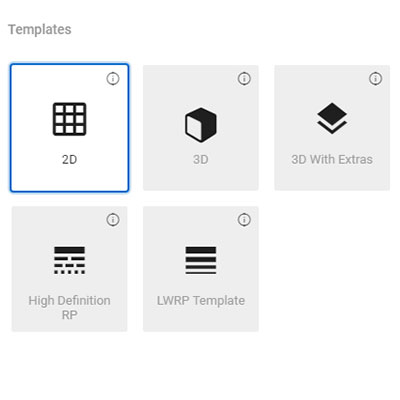
Task: Select 'High Definition RP' label text
Action: [69, 307]
